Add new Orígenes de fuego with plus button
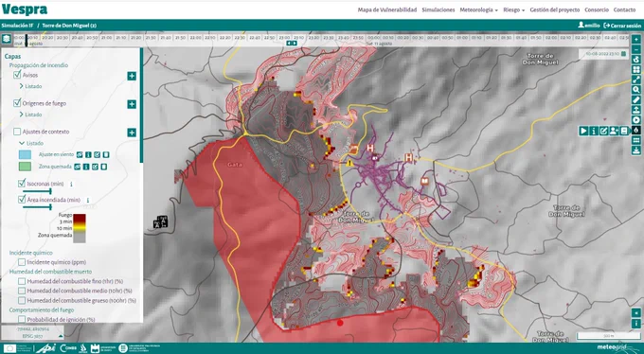Viewport: 644px width, 354px height. 132,104
